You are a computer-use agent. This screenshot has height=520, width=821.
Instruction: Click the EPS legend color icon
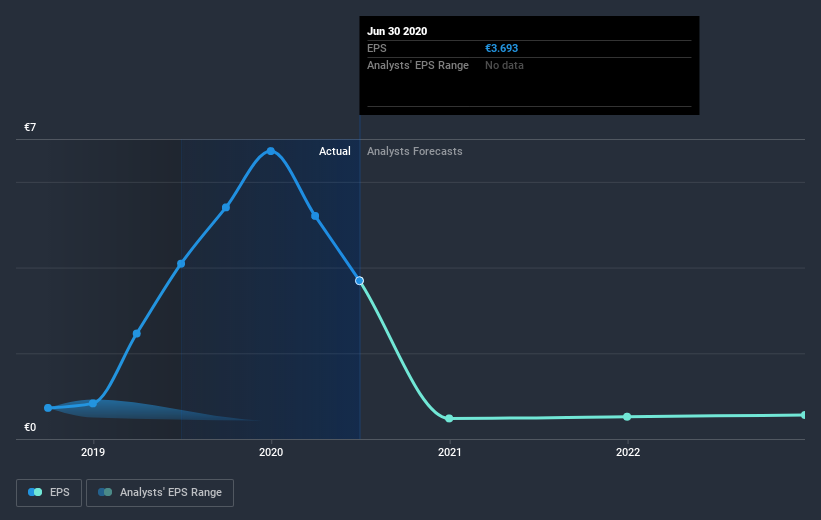coord(35,492)
